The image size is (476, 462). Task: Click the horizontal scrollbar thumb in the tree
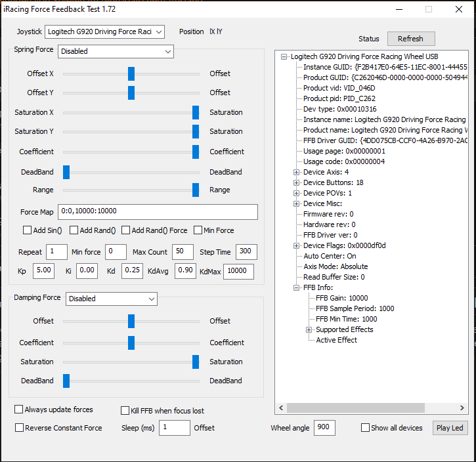(x=355, y=408)
